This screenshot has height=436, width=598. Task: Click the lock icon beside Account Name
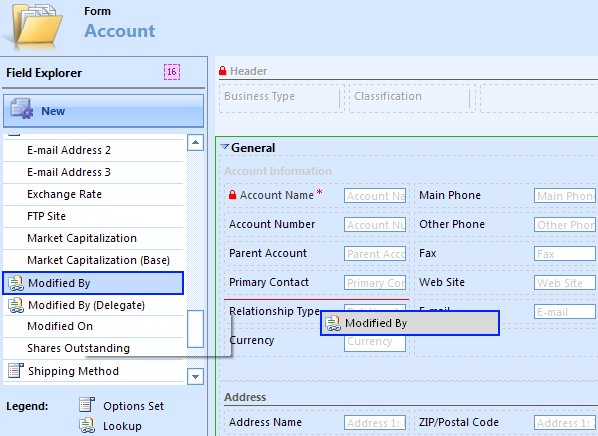click(233, 195)
